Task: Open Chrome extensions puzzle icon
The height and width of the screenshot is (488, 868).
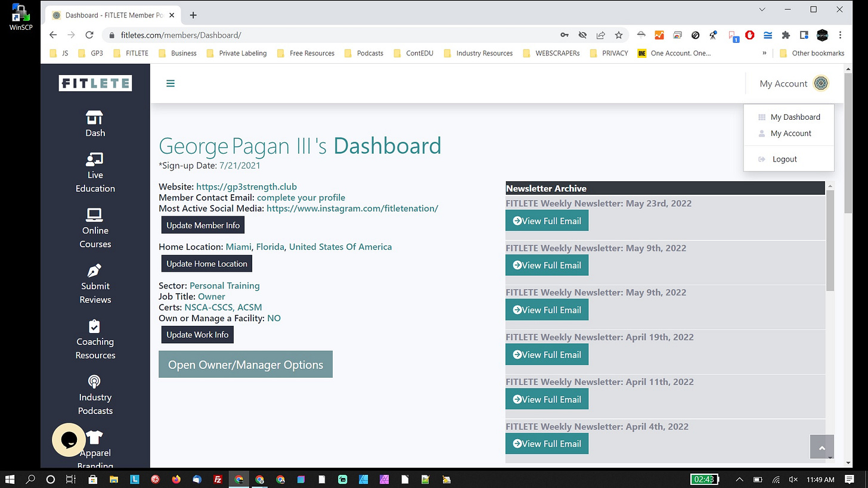Action: pos(786,35)
